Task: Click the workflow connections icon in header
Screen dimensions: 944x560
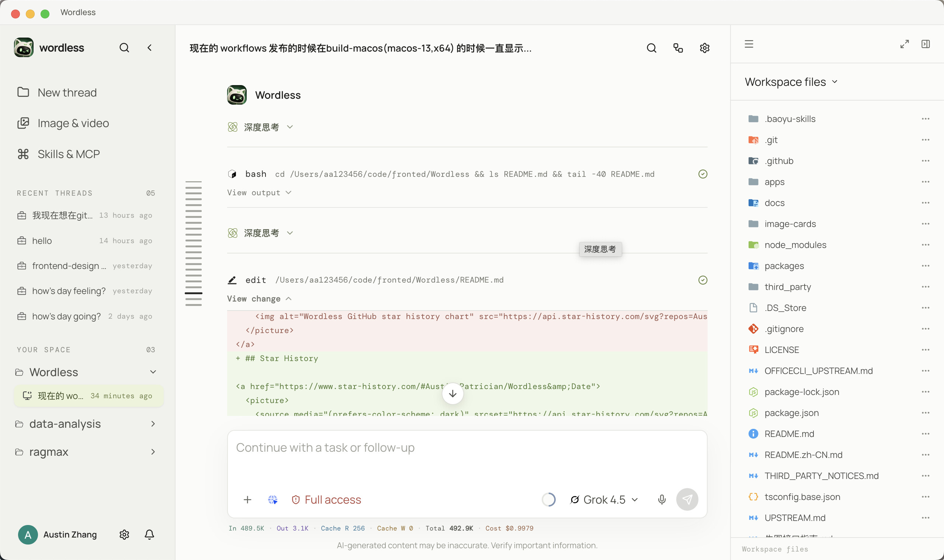Action: [678, 48]
